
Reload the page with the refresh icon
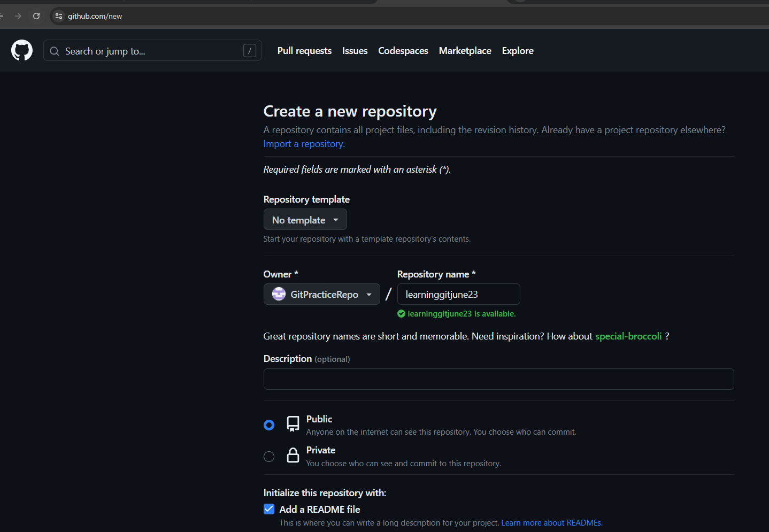coord(36,16)
